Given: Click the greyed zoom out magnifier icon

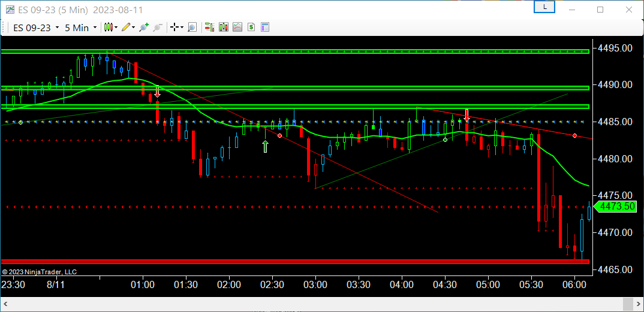Looking at the screenshot, I should [157, 28].
